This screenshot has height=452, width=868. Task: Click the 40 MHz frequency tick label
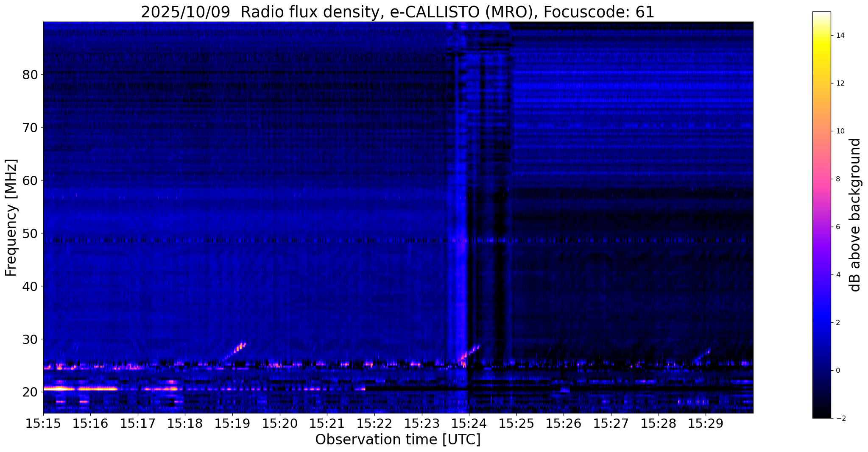(30, 286)
